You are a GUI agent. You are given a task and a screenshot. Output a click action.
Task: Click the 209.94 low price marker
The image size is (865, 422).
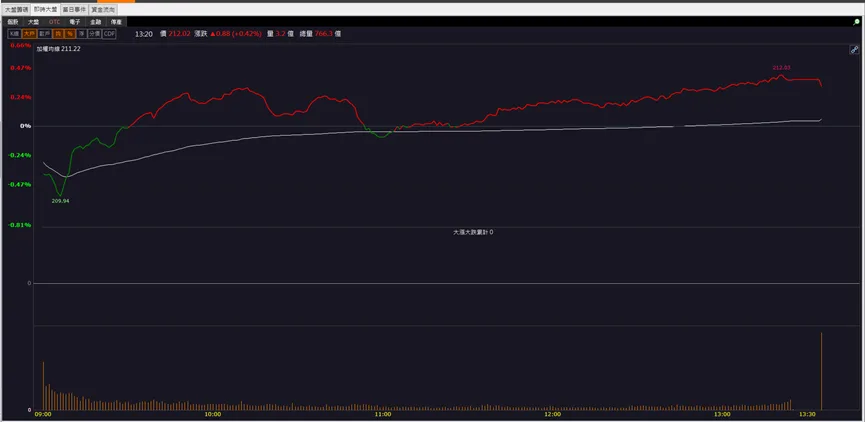(x=60, y=201)
